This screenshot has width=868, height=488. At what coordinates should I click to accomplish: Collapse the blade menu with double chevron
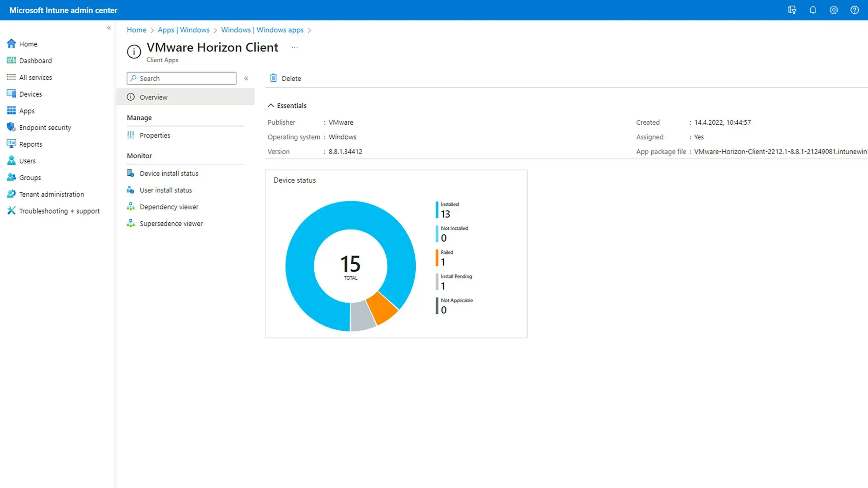pyautogui.click(x=246, y=78)
